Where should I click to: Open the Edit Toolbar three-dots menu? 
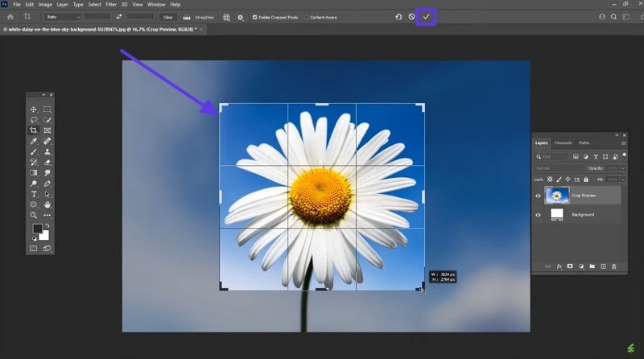(47, 215)
